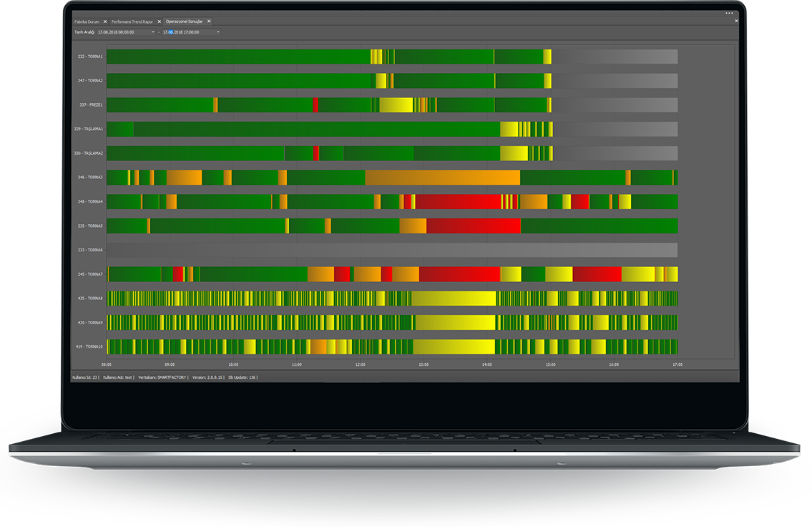Switch to Fabrika Durum tab
Screen dimensions: 812x527
pos(87,21)
